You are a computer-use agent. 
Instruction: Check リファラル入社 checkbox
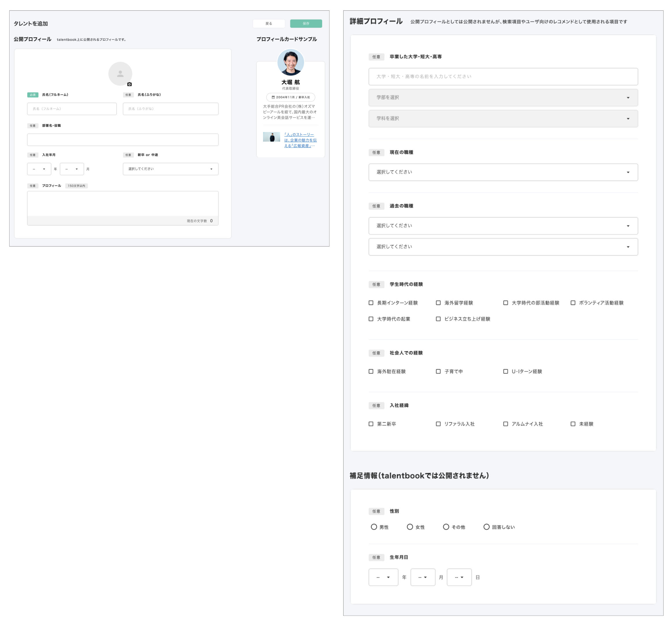point(438,424)
